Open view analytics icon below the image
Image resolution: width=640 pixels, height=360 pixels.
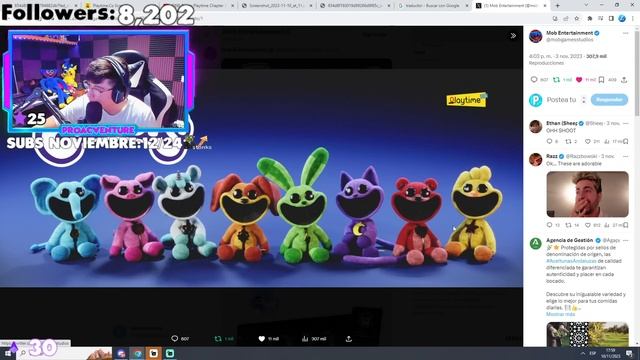point(305,338)
